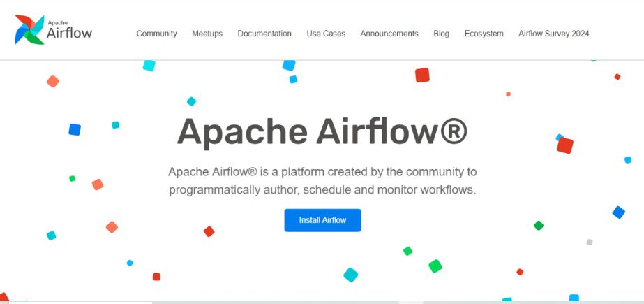The height and width of the screenshot is (304, 644).
Task: Click the Install Airflow button
Action: 322,220
